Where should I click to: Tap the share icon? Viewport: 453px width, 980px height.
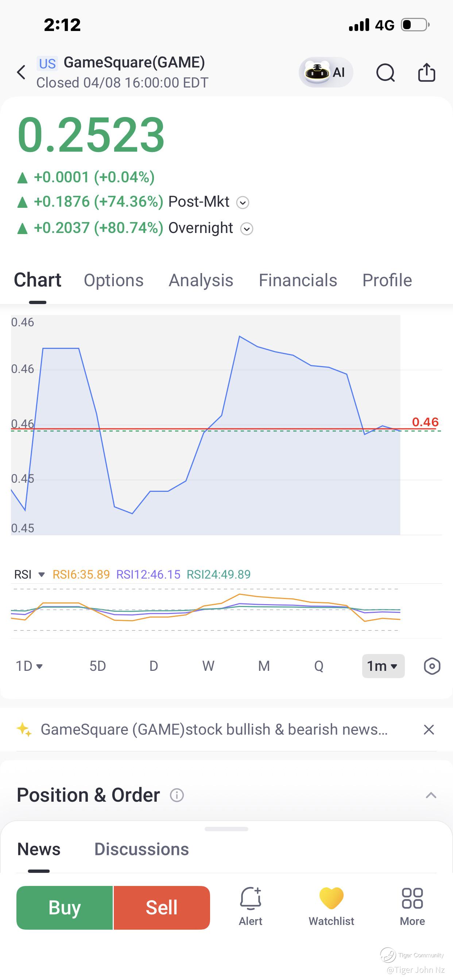point(426,72)
